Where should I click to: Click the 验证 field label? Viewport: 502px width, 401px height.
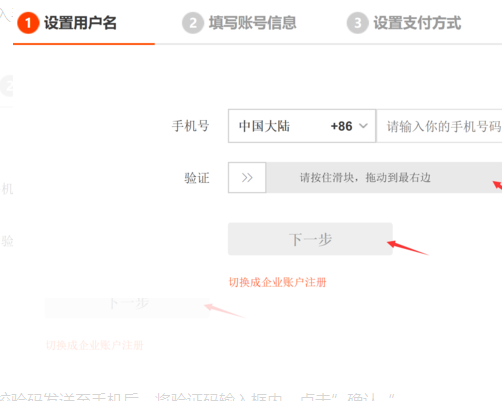pos(197,178)
